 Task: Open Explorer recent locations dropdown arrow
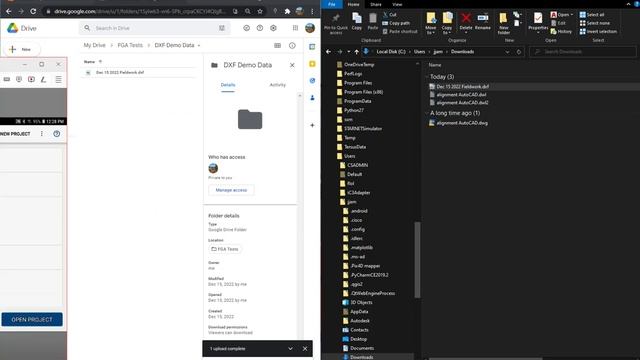[349, 52]
